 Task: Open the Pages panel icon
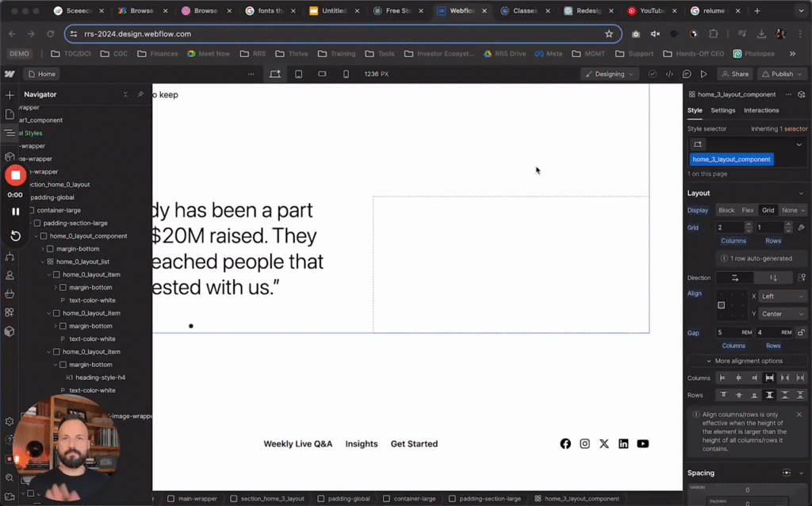(x=9, y=114)
